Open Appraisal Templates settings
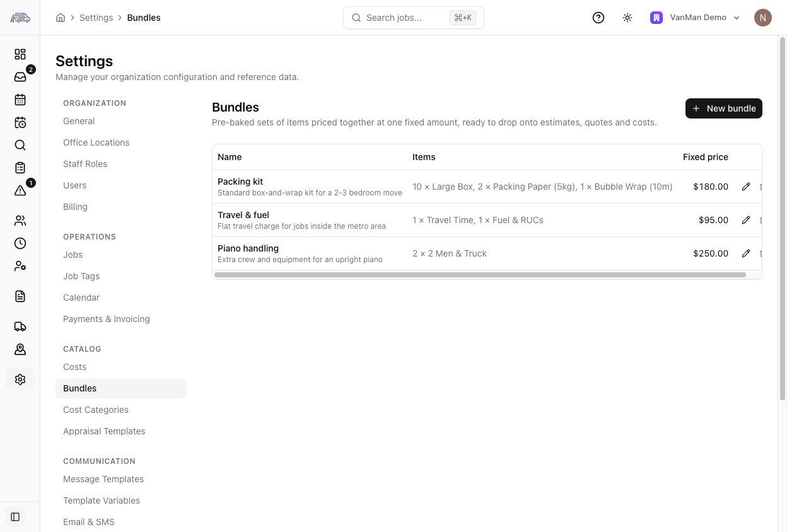This screenshot has height=532, width=787. pos(104,431)
